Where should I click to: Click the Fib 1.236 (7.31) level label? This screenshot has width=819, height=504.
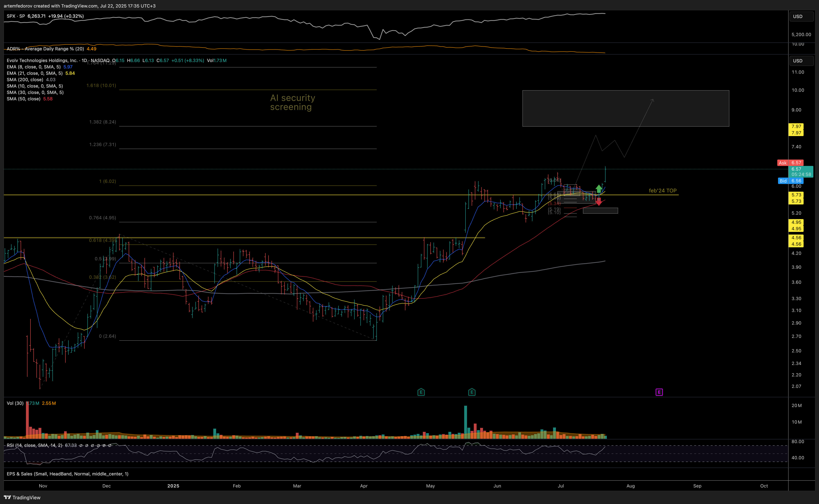click(x=103, y=144)
